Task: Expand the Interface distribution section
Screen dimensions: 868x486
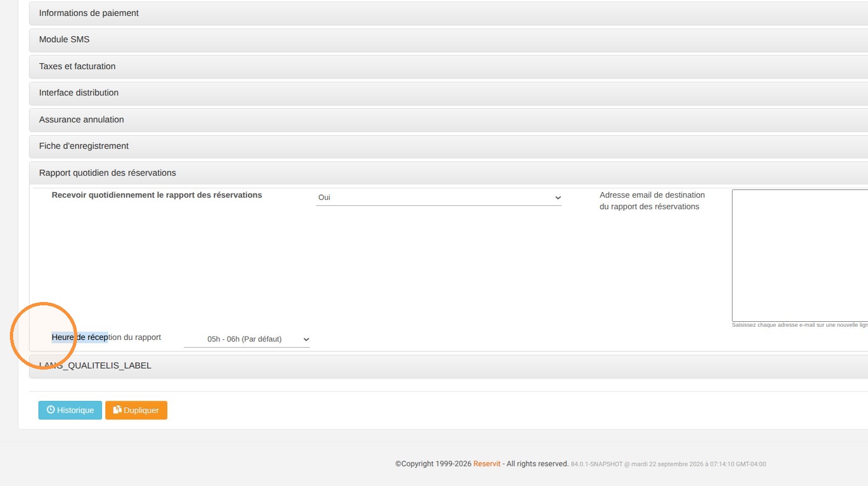Action: click(x=448, y=93)
